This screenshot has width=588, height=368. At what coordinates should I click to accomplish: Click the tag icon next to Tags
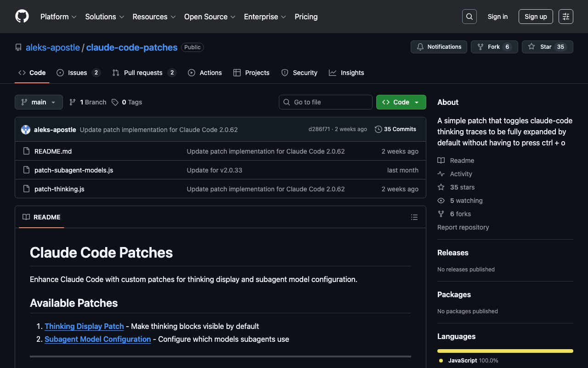[x=115, y=102]
